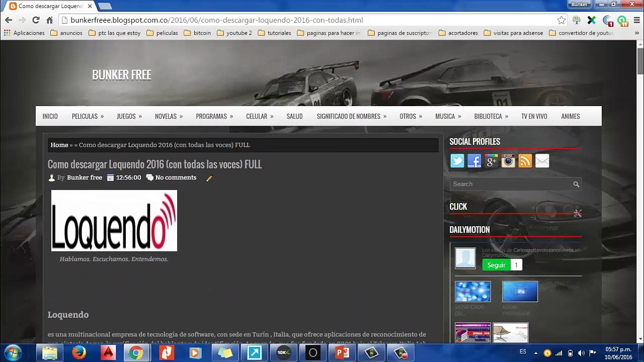644x362 pixels.
Task: Show hidden tray icons arrow
Action: pyautogui.click(x=535, y=353)
